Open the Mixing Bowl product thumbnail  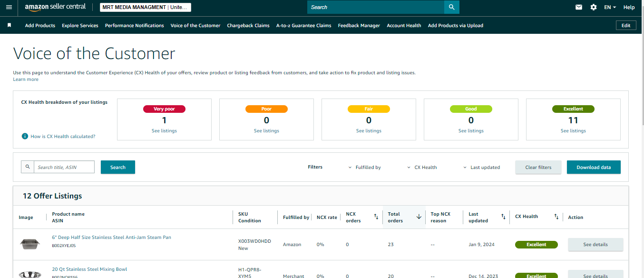29,274
